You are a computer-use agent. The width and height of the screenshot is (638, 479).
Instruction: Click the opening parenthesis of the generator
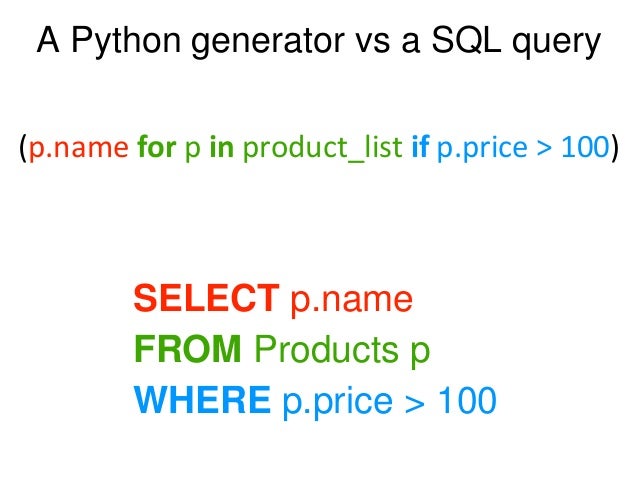tap(22, 149)
